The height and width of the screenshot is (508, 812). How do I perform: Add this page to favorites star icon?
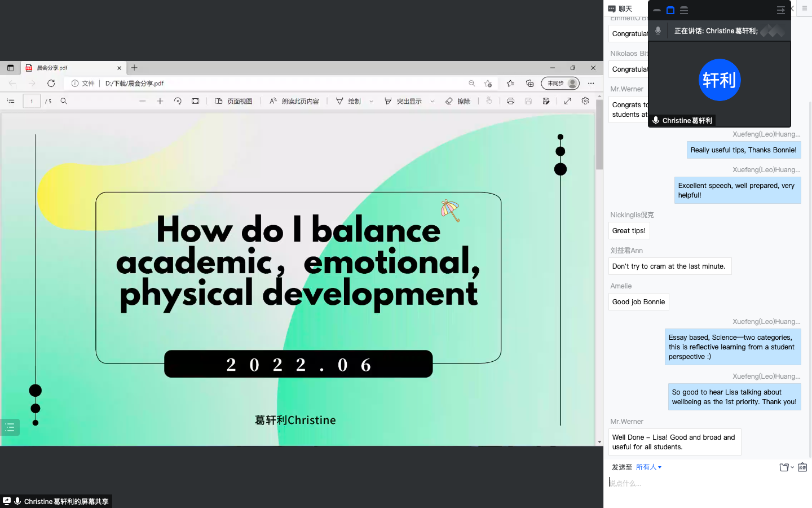click(x=488, y=84)
